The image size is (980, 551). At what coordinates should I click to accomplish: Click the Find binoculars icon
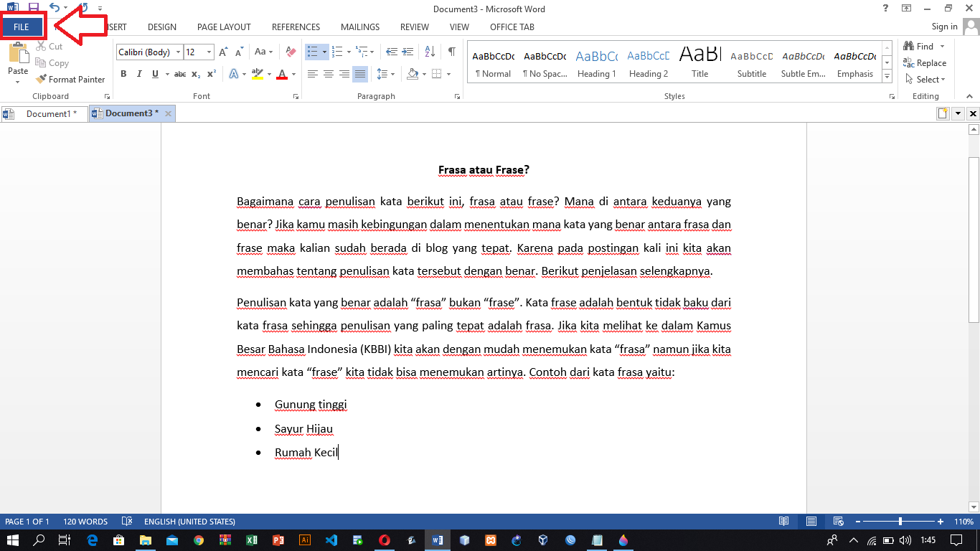click(909, 47)
